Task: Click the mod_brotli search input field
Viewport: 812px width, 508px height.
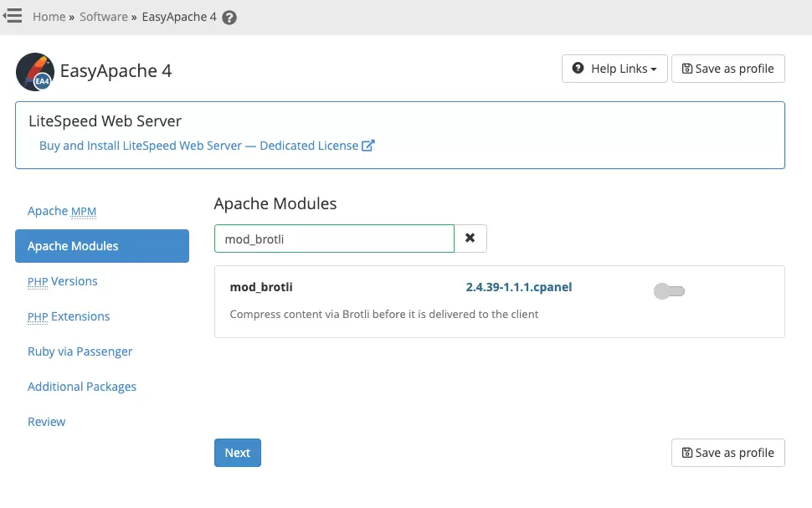Action: pos(334,239)
